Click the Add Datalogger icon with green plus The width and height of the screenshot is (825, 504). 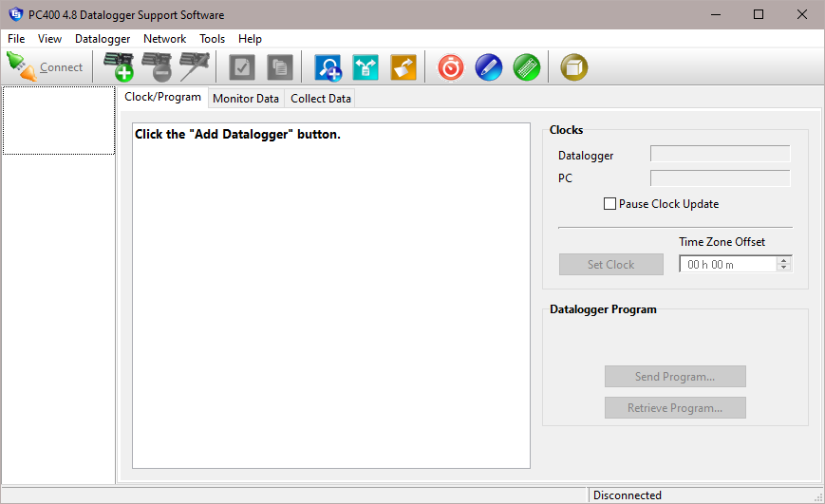119,66
